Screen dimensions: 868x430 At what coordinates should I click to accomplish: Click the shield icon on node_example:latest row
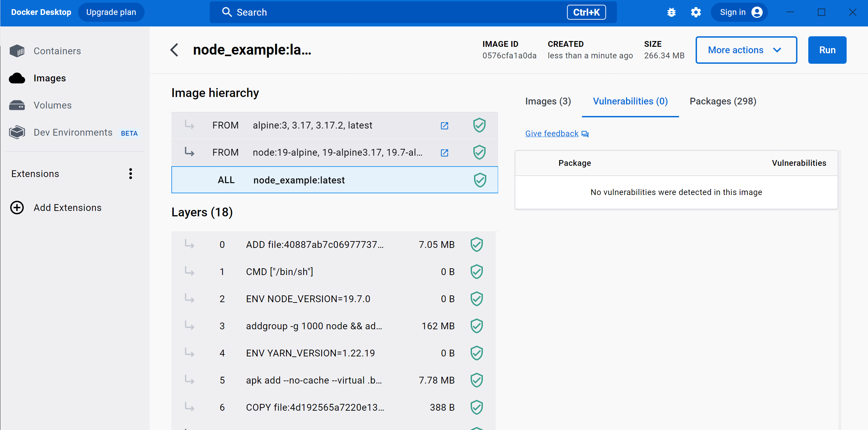click(479, 180)
